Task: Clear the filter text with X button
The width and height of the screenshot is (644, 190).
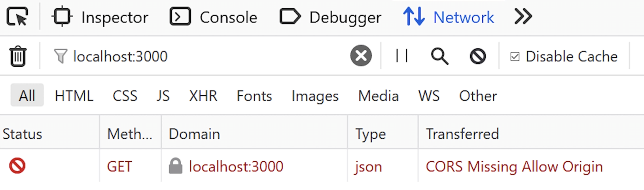Action: 361,56
